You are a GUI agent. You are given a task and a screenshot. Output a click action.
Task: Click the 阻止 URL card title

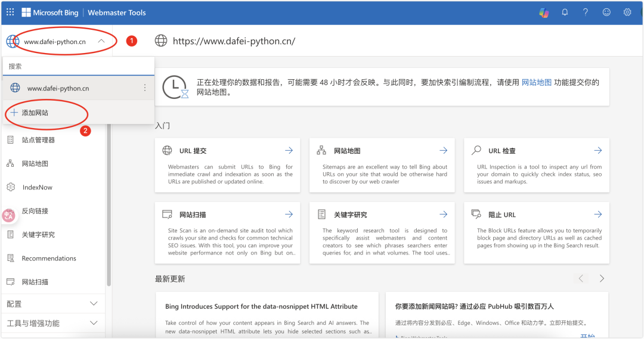tap(502, 214)
